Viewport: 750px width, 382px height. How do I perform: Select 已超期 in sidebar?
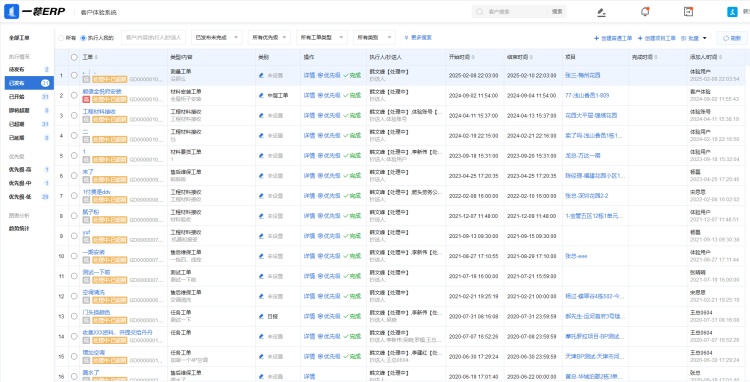coord(29,124)
